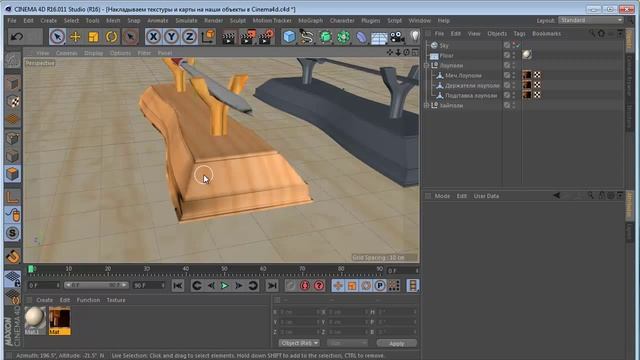Open the File menu
The image size is (640, 360).
pos(12,20)
